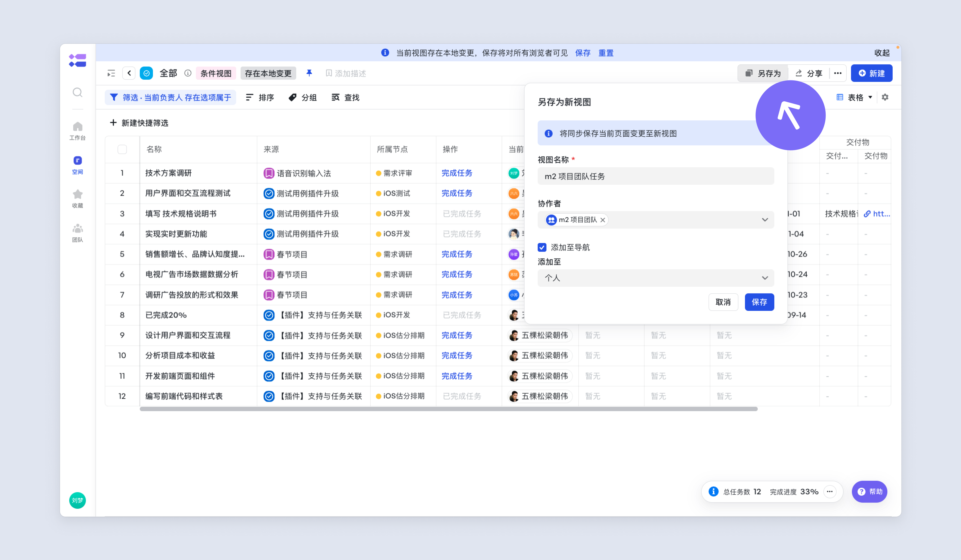Click the info icon beside 全部
This screenshot has width=961, height=560.
coord(188,73)
